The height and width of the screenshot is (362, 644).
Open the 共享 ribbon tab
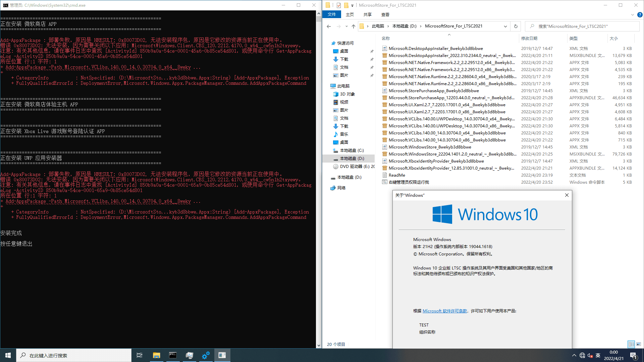[368, 14]
